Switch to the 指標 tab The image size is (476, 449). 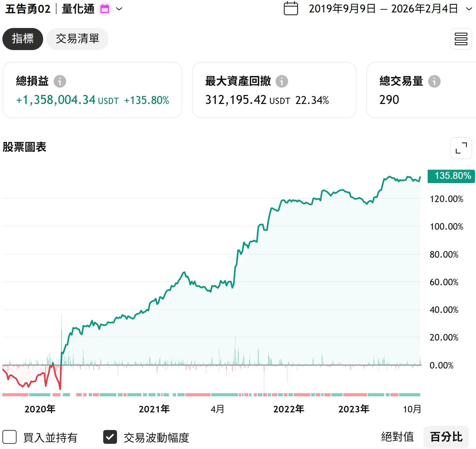point(23,39)
